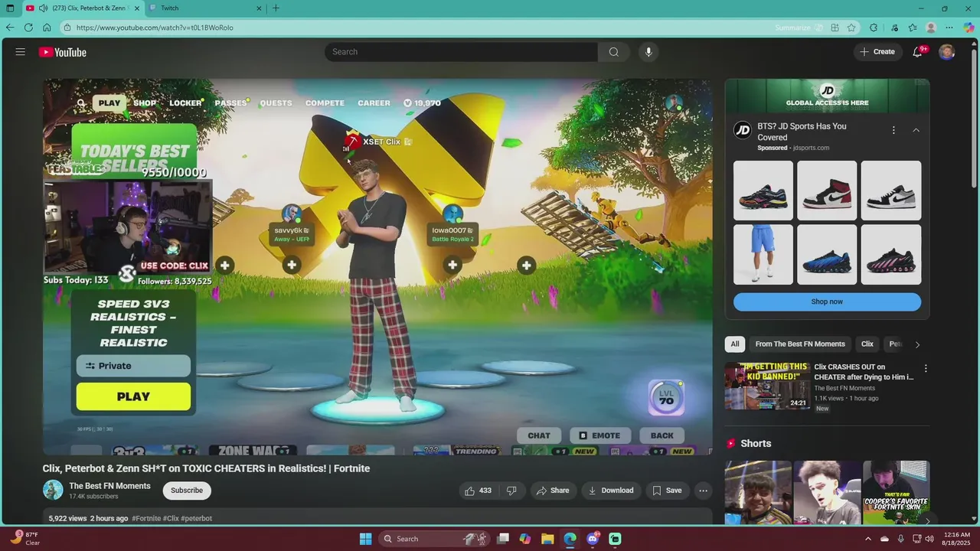Show more filter chips with right arrow
This screenshot has width=980, height=551.
point(917,344)
